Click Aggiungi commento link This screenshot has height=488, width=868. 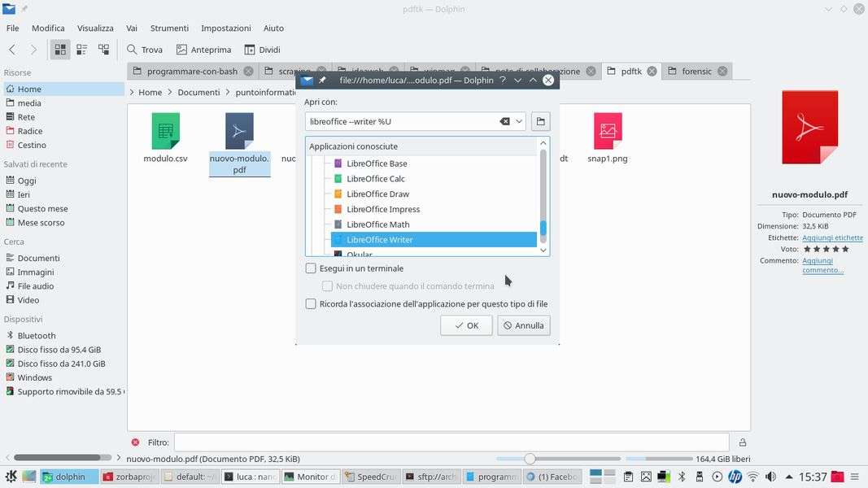pos(822,265)
